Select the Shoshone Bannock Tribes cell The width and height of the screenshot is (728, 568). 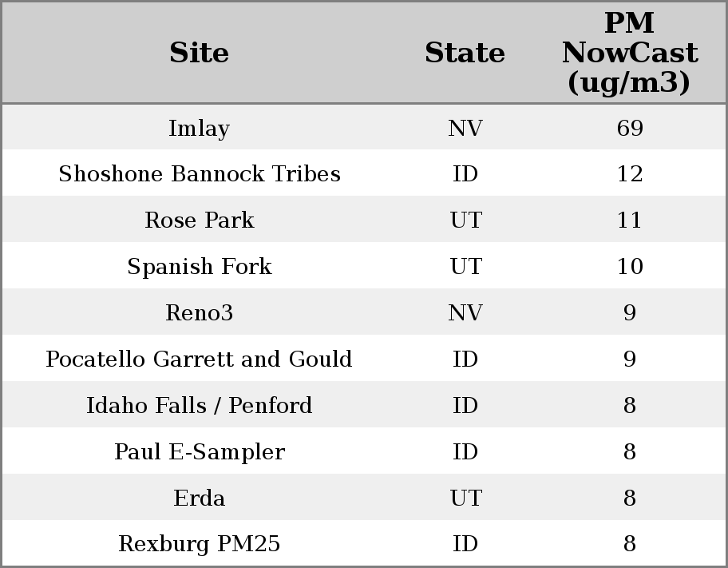pyautogui.click(x=199, y=174)
